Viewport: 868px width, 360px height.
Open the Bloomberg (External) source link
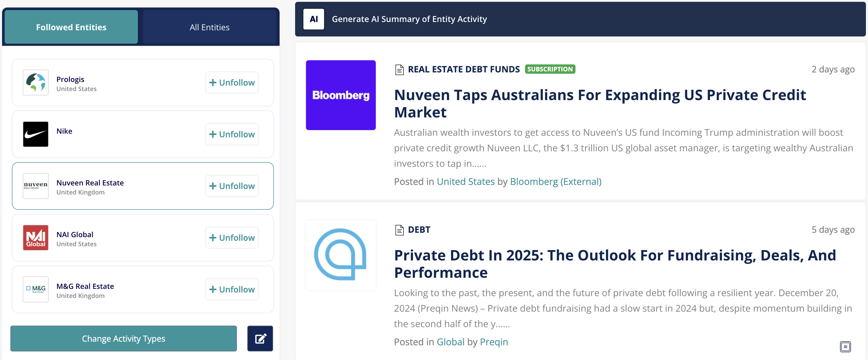555,182
